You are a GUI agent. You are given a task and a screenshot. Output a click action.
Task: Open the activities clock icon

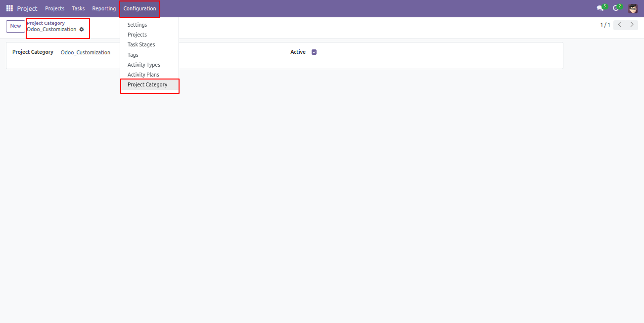click(x=617, y=8)
